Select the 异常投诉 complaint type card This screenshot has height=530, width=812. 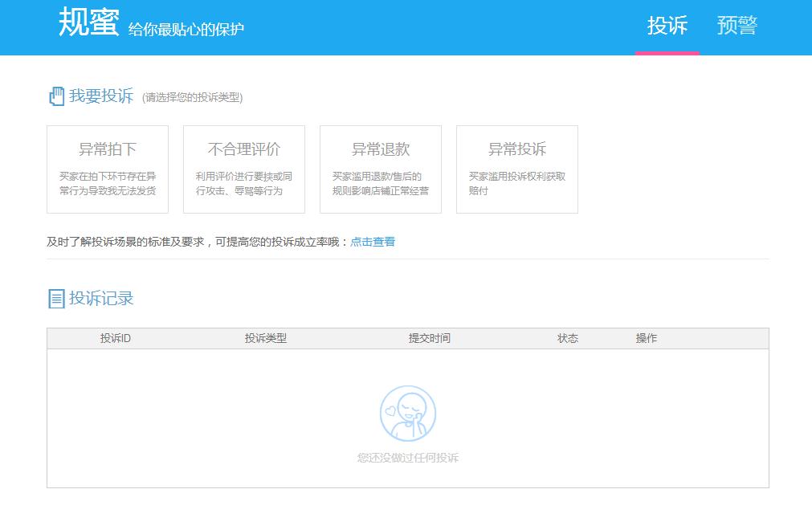(x=516, y=169)
